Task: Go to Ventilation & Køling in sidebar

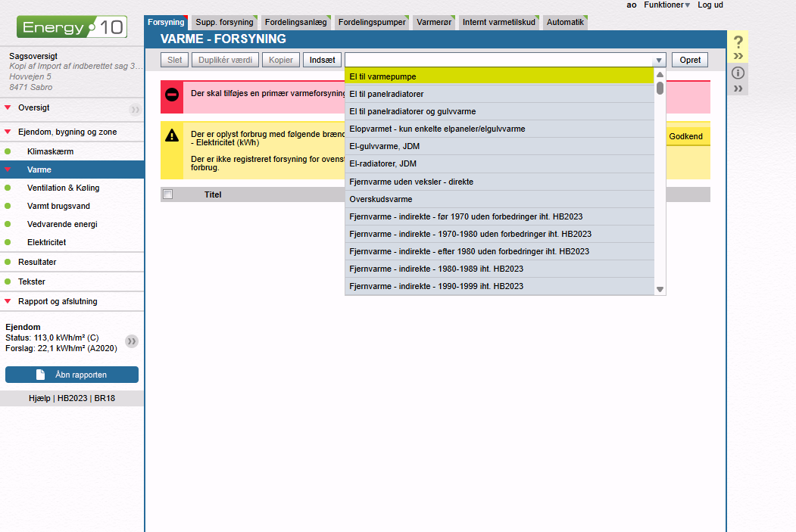Action: 63,188
